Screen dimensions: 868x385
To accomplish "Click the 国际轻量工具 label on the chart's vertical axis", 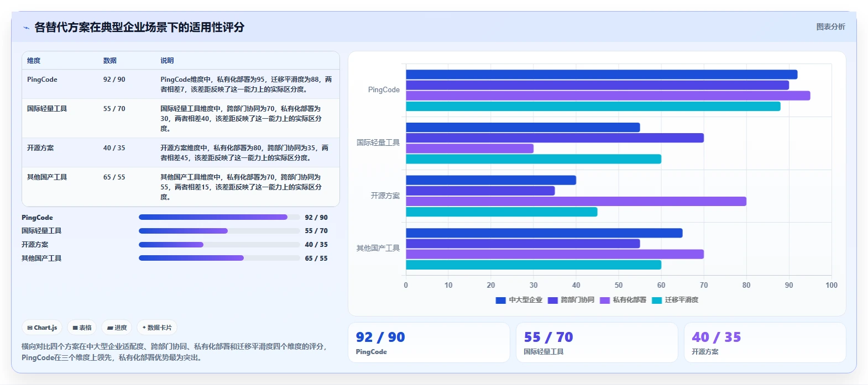I will [x=378, y=143].
